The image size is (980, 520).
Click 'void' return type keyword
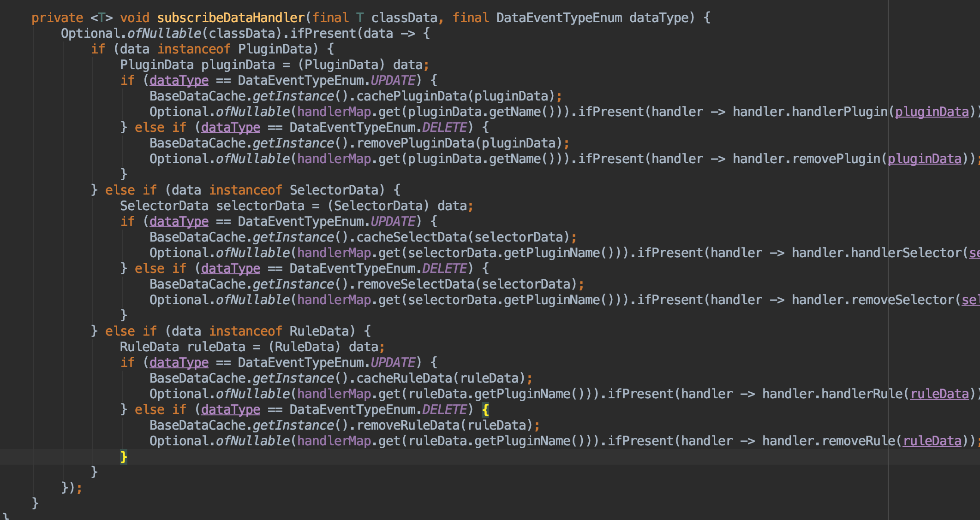point(135,18)
